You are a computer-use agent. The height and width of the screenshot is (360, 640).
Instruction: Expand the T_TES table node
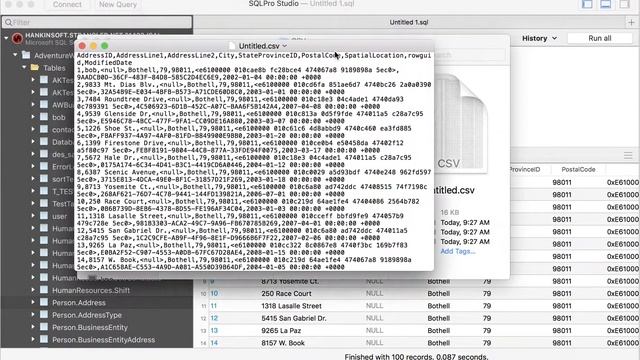tap(33, 191)
